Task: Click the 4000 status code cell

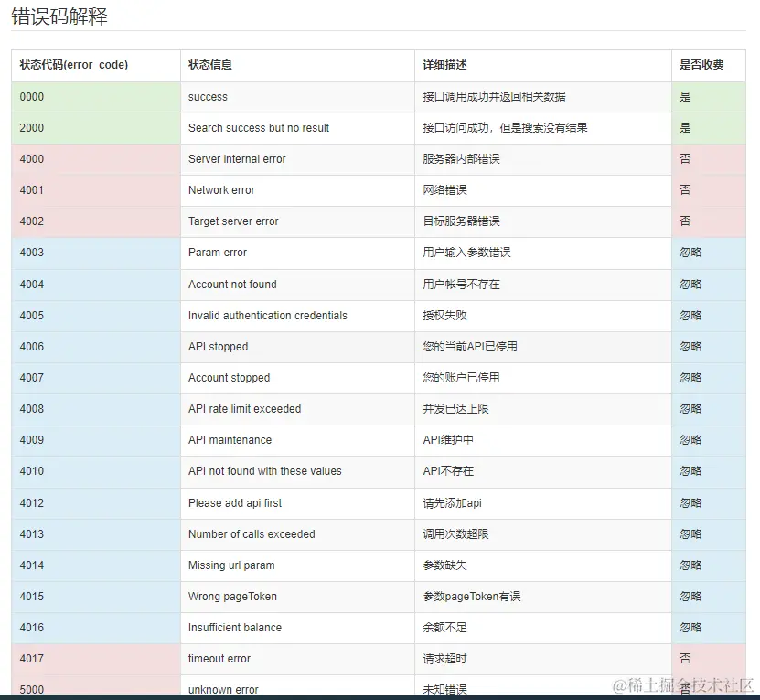Action: 96,159
